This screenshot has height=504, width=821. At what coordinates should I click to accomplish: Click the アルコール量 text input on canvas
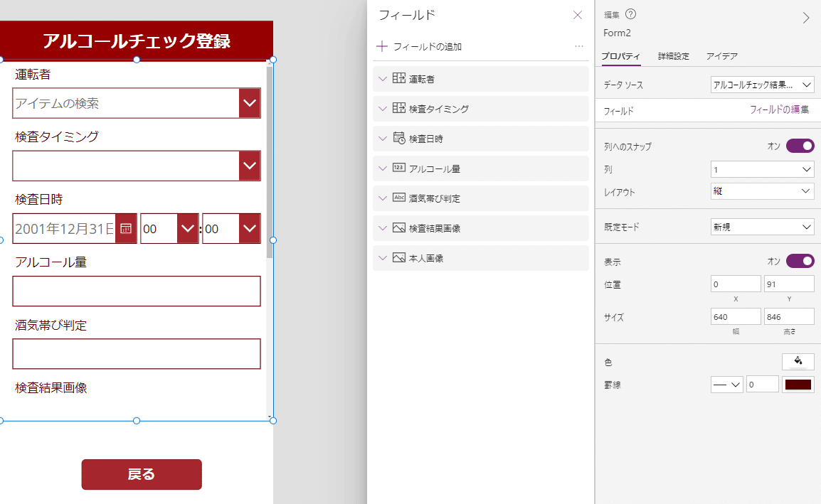137,291
